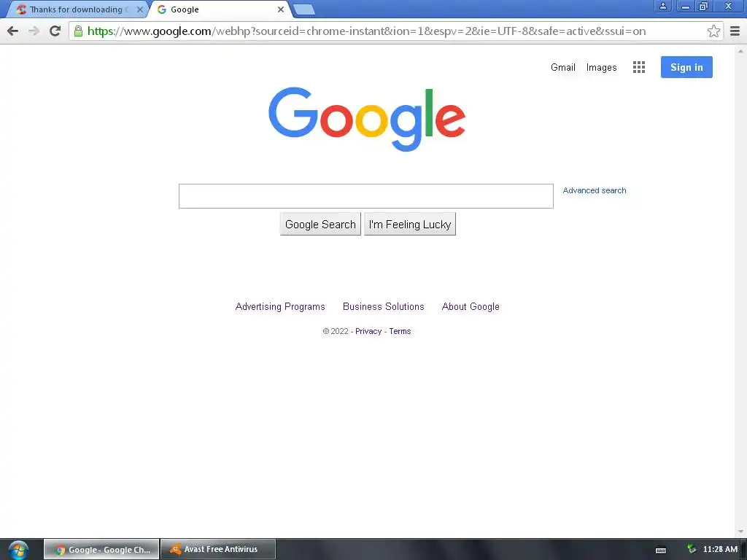Image resolution: width=747 pixels, height=560 pixels.
Task: Click the blue Sign in button
Action: 686,67
